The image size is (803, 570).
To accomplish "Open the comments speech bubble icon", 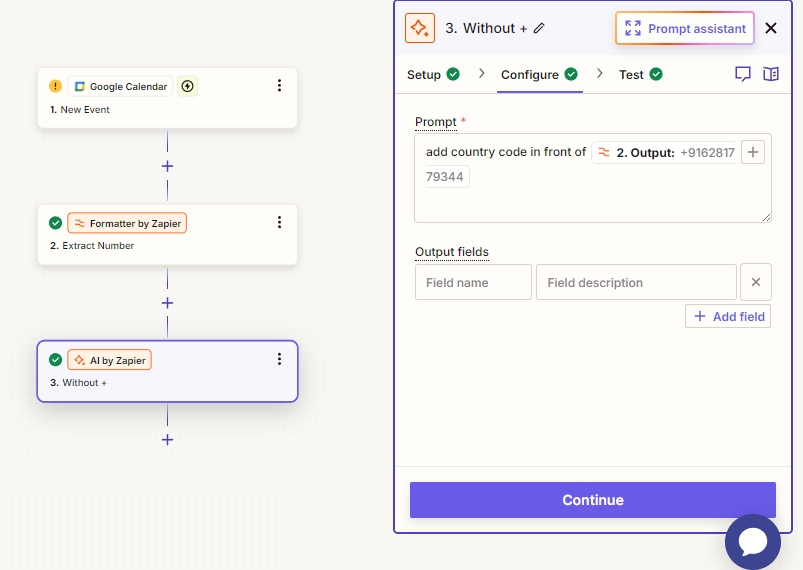I will 743,74.
